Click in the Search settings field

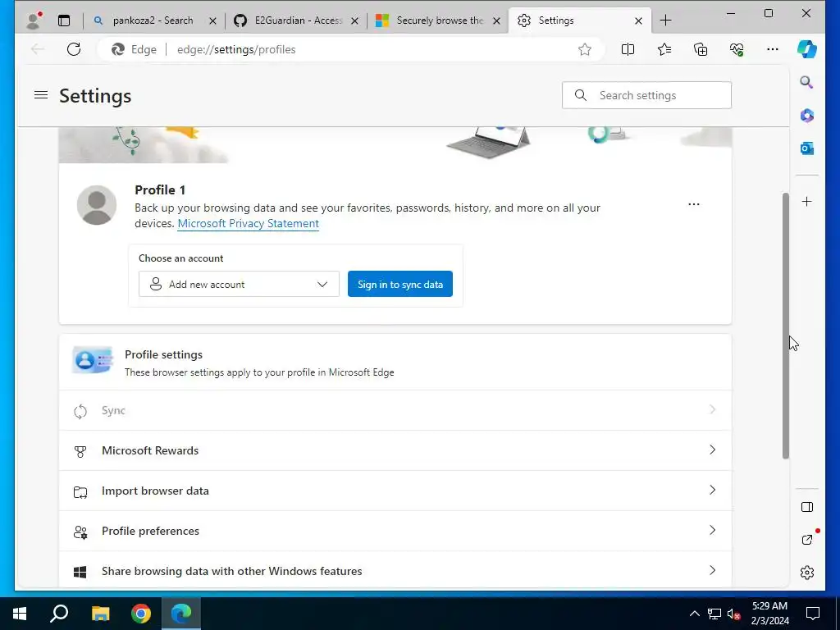[x=646, y=95]
